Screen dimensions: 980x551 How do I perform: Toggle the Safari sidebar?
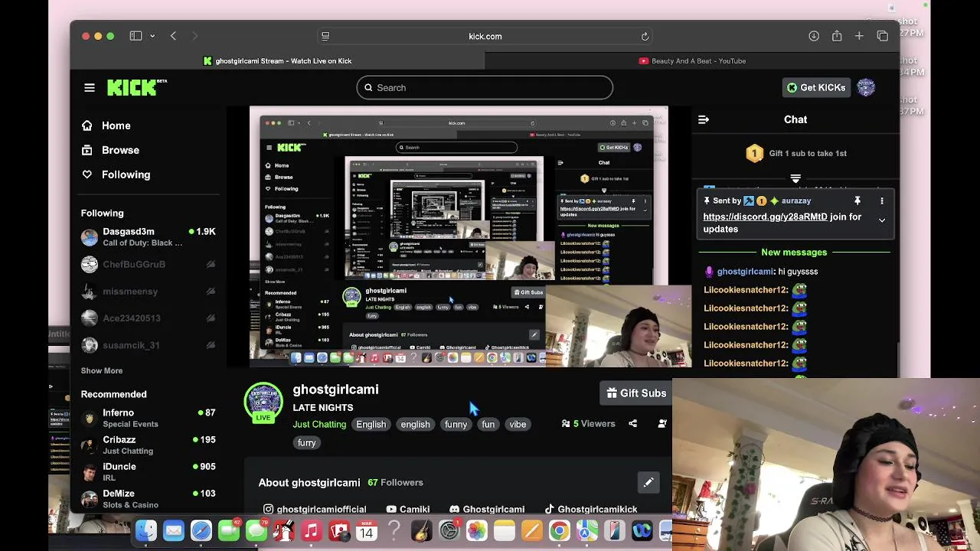[x=136, y=36]
